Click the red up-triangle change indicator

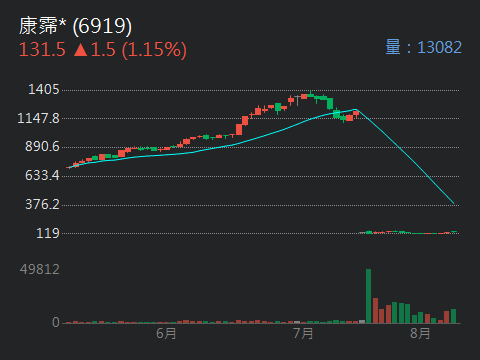pyautogui.click(x=80, y=50)
